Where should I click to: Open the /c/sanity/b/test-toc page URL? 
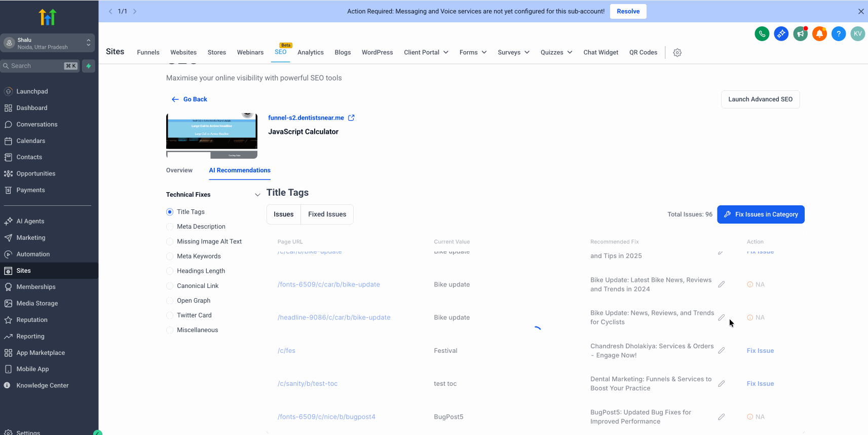[x=308, y=384]
